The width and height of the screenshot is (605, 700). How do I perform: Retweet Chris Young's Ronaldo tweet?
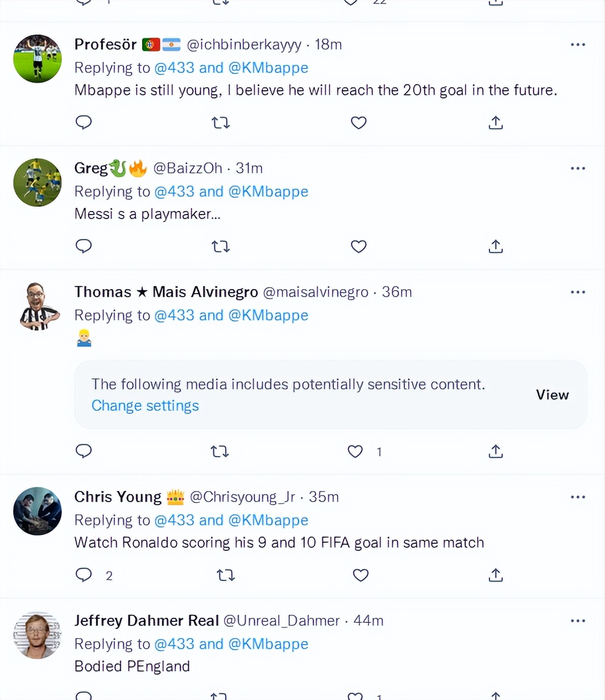pos(225,575)
